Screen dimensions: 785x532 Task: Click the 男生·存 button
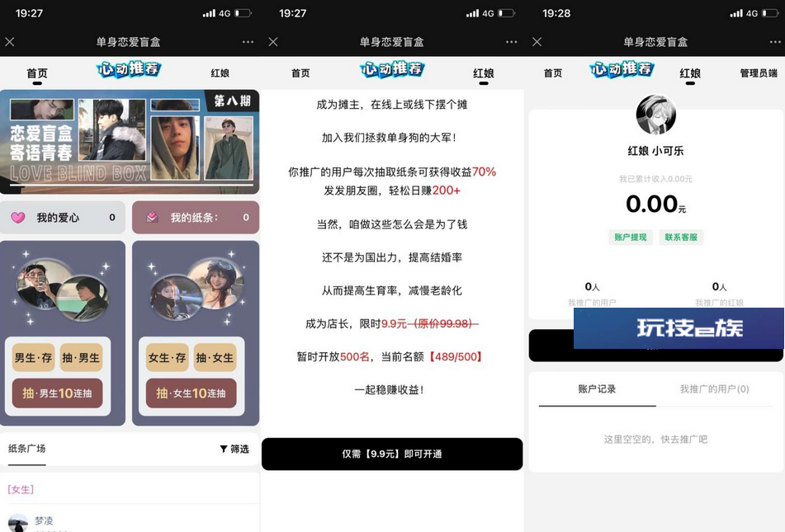pyautogui.click(x=33, y=357)
